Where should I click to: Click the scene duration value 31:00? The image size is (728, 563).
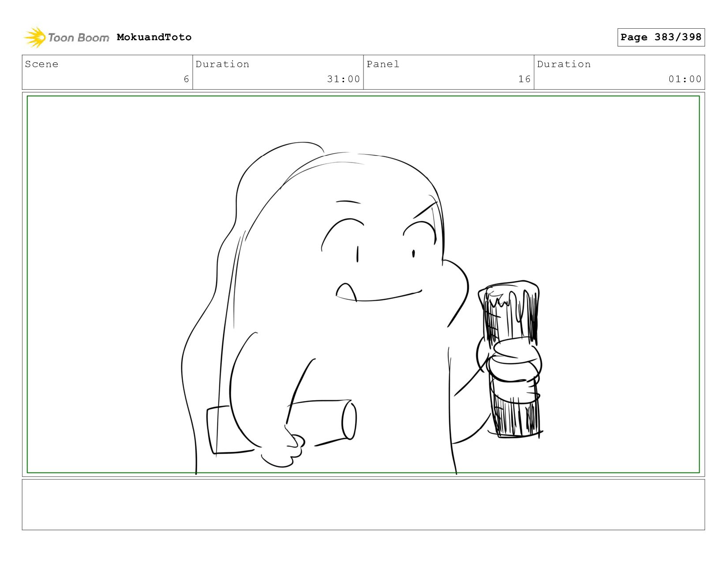pyautogui.click(x=343, y=79)
